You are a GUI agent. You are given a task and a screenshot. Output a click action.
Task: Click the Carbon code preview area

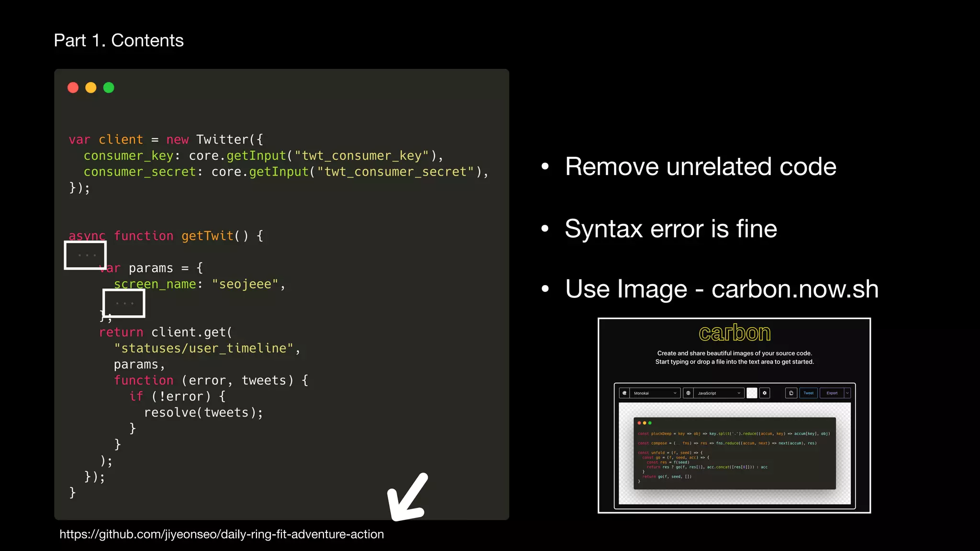735,453
